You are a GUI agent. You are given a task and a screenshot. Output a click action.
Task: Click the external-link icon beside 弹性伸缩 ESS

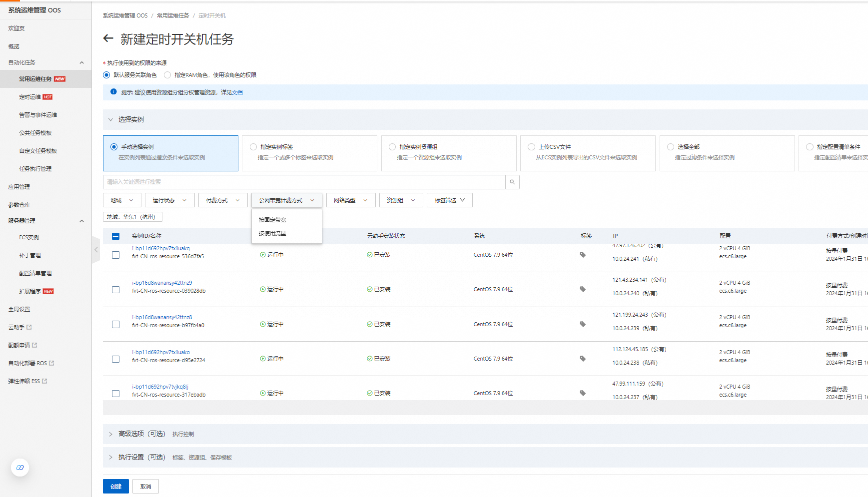(x=44, y=381)
